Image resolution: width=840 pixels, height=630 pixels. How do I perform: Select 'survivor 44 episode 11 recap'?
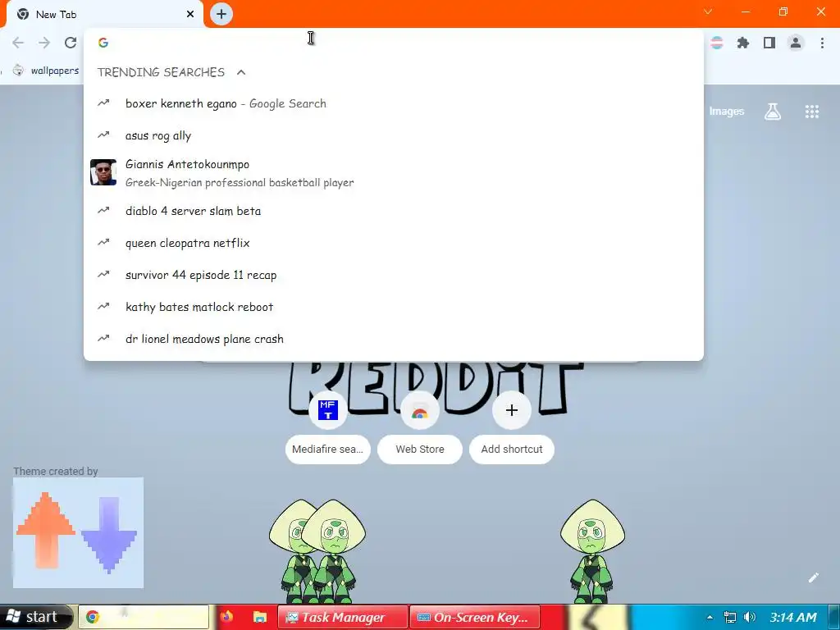(x=393, y=276)
